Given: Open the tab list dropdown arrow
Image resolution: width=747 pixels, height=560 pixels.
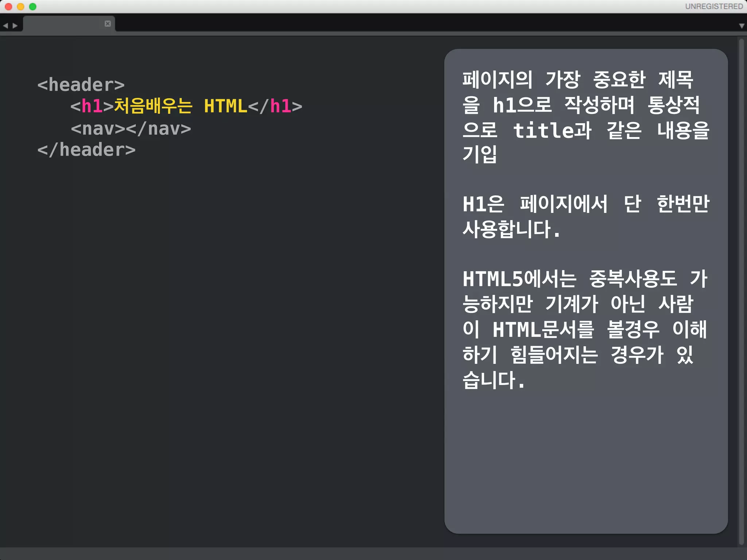Looking at the screenshot, I should pyautogui.click(x=742, y=26).
